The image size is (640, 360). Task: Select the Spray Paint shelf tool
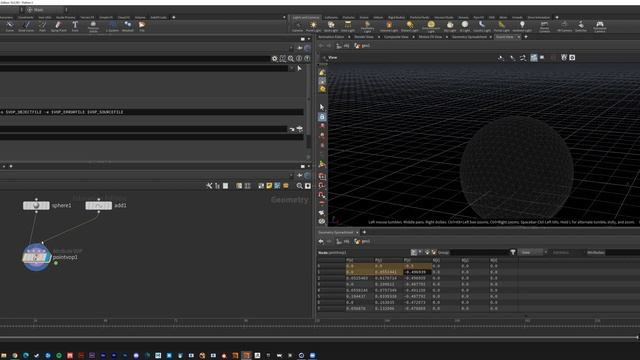[x=58, y=27]
